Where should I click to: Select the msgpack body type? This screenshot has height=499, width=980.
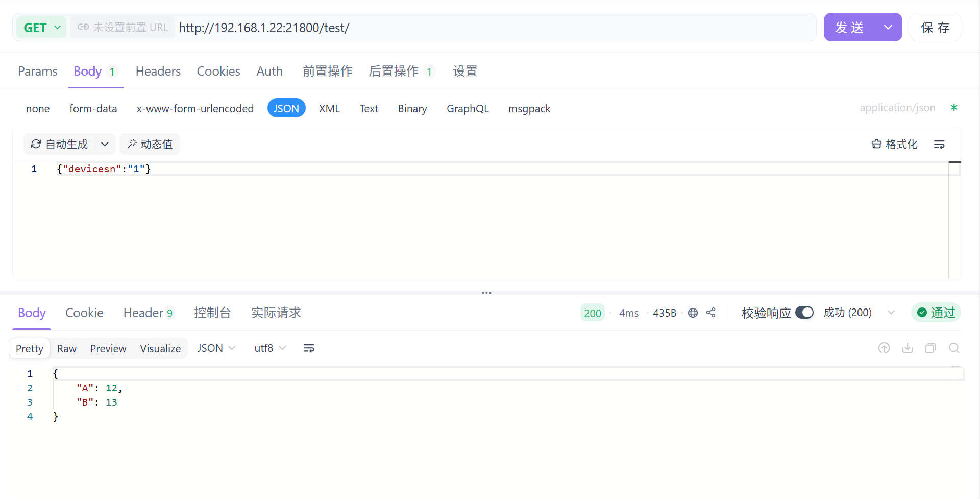click(x=529, y=109)
